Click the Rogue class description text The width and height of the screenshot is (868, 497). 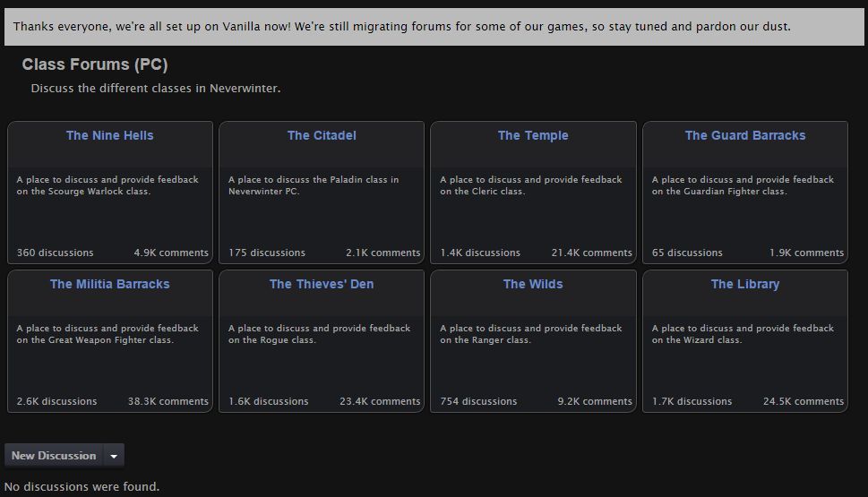point(320,334)
